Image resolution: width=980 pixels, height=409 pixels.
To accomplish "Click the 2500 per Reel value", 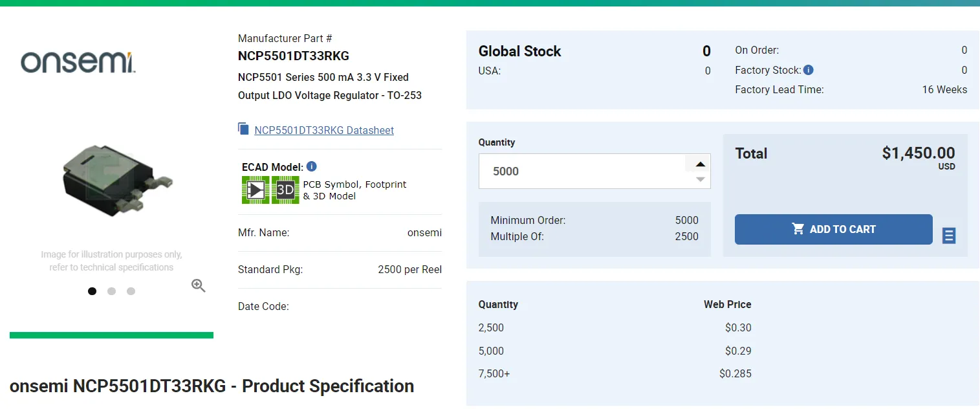I will (409, 269).
